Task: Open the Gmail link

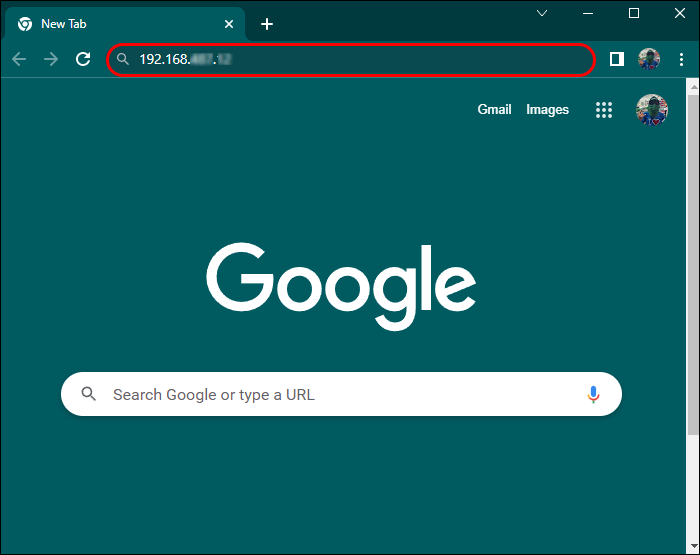Action: coord(494,109)
